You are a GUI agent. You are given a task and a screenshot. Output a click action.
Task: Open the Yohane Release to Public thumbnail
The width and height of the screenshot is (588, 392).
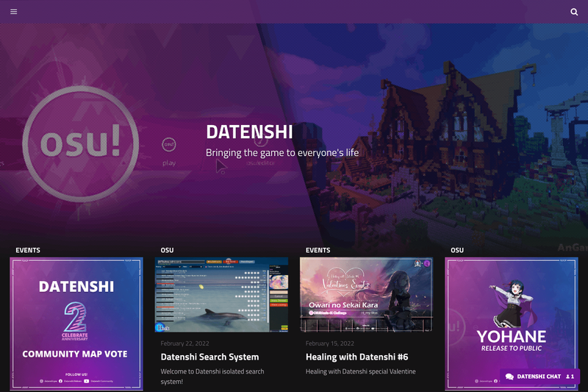coord(512,324)
